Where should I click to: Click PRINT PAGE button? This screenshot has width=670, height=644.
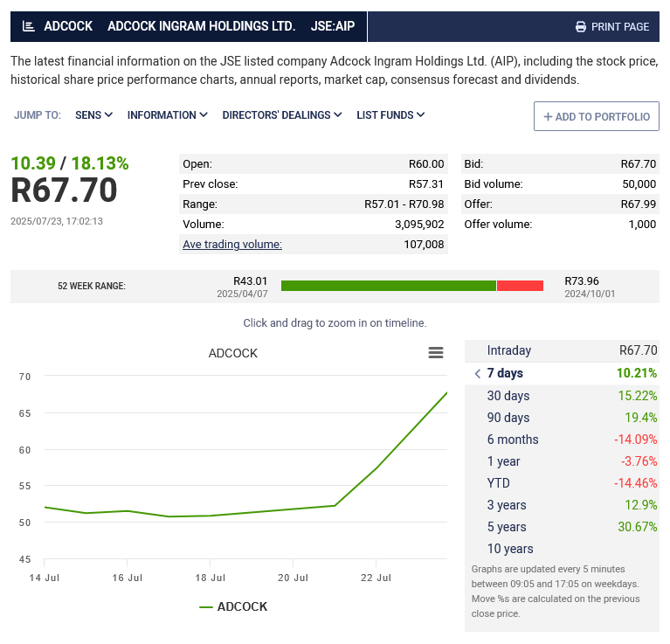click(x=611, y=27)
